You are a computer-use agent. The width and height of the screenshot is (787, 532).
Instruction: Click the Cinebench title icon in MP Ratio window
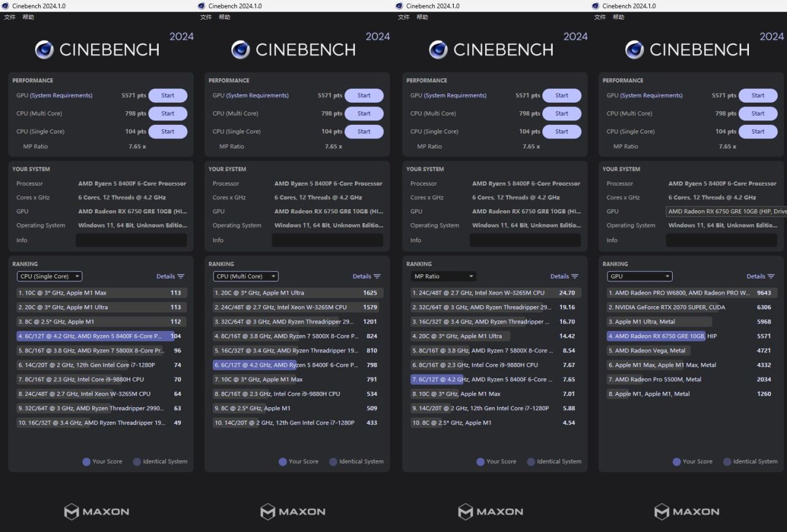point(399,6)
